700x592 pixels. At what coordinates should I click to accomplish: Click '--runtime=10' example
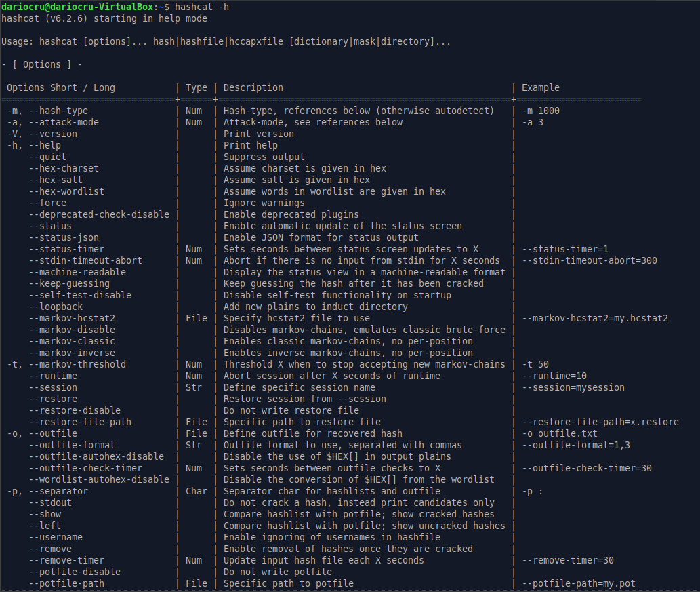click(554, 376)
